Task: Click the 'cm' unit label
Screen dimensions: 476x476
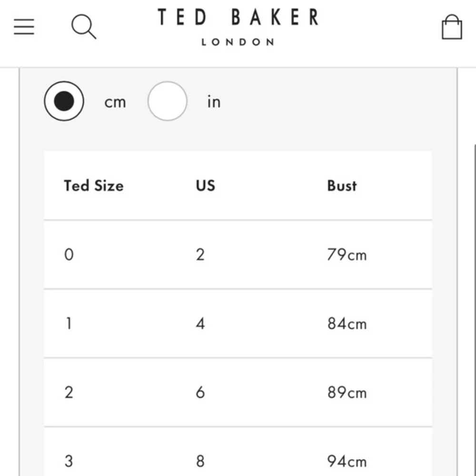Action: pos(115,102)
